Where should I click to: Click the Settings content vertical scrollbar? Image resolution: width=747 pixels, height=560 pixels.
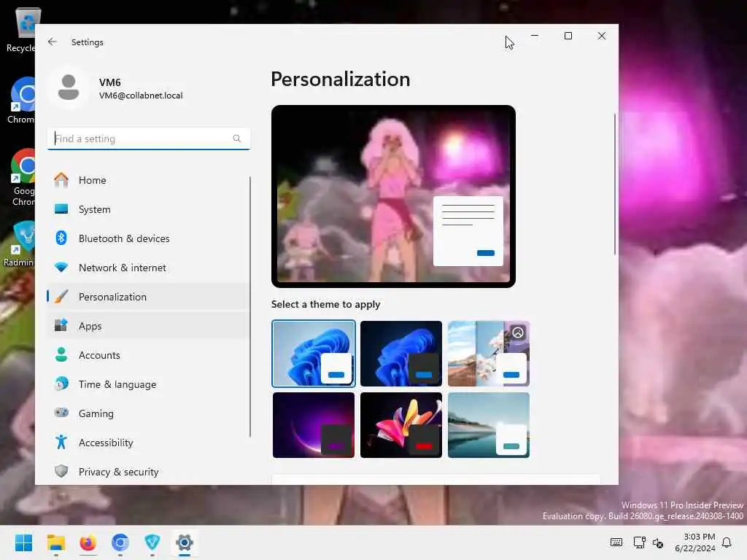614,184
